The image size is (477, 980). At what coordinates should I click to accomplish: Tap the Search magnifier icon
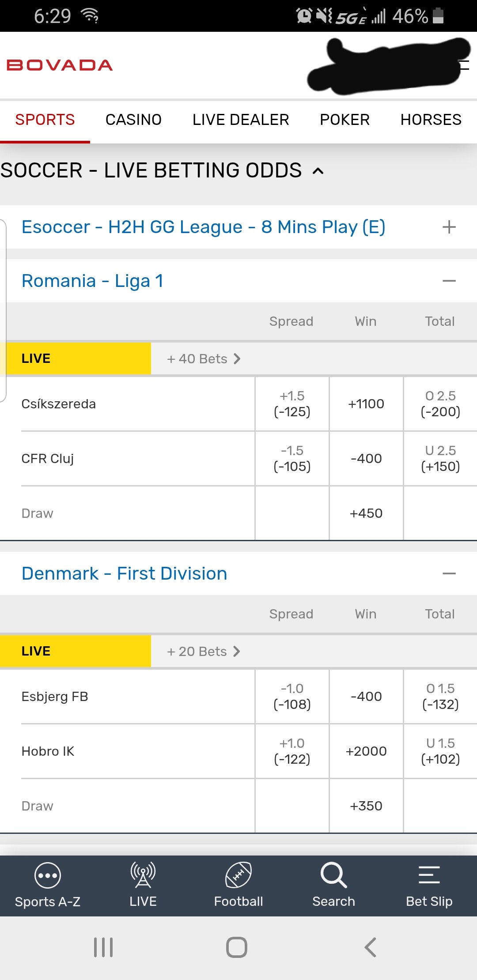[x=333, y=875]
